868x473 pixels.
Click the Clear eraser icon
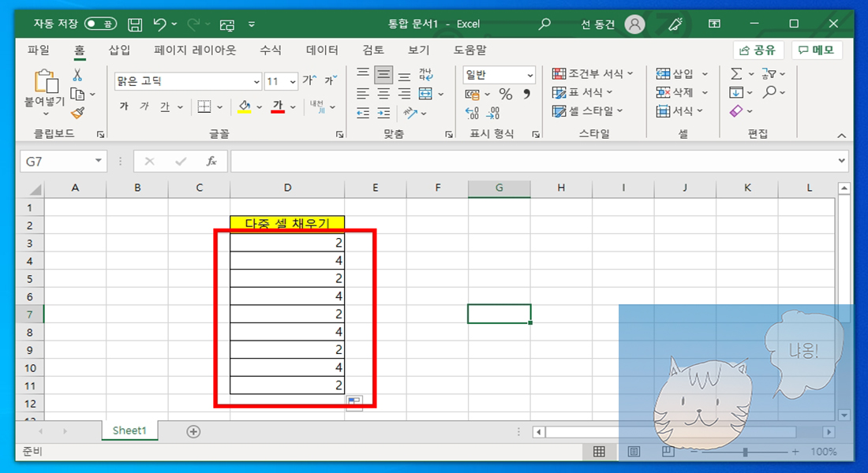point(736,111)
